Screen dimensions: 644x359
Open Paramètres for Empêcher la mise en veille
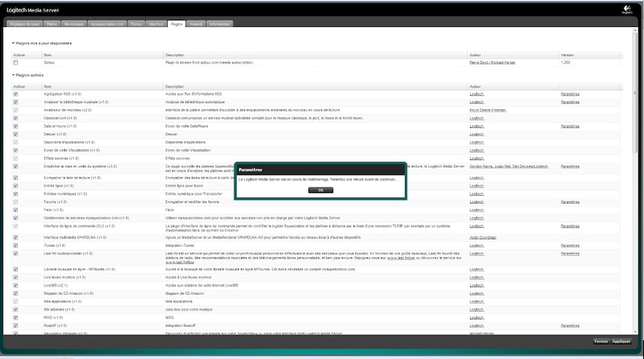pos(570,167)
